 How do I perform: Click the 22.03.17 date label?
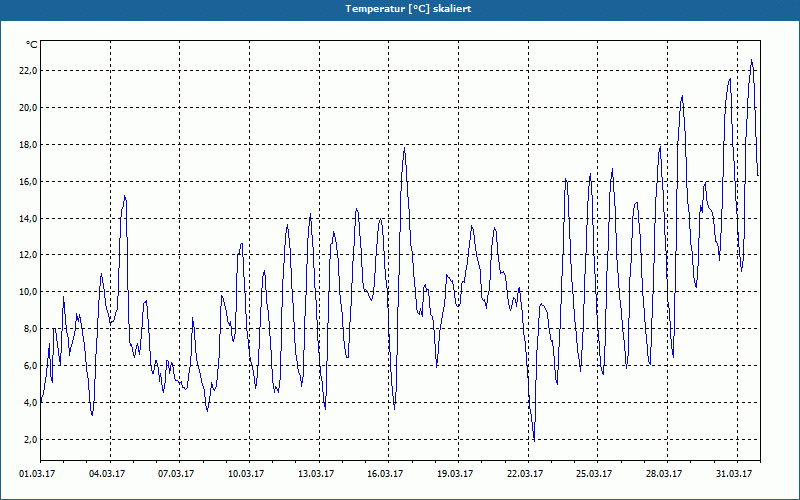[x=525, y=474]
